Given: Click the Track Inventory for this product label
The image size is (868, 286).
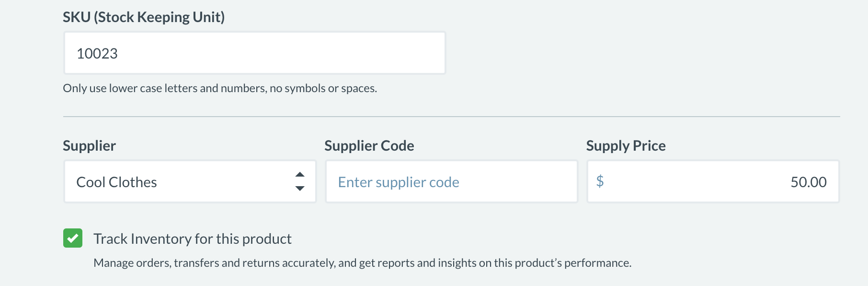Looking at the screenshot, I should click(193, 238).
